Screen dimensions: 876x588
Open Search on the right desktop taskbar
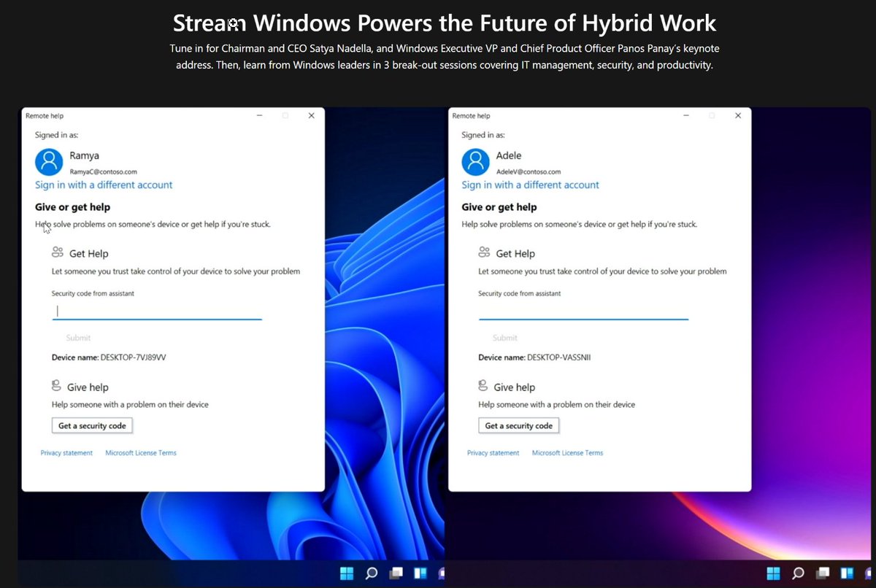pos(799,573)
